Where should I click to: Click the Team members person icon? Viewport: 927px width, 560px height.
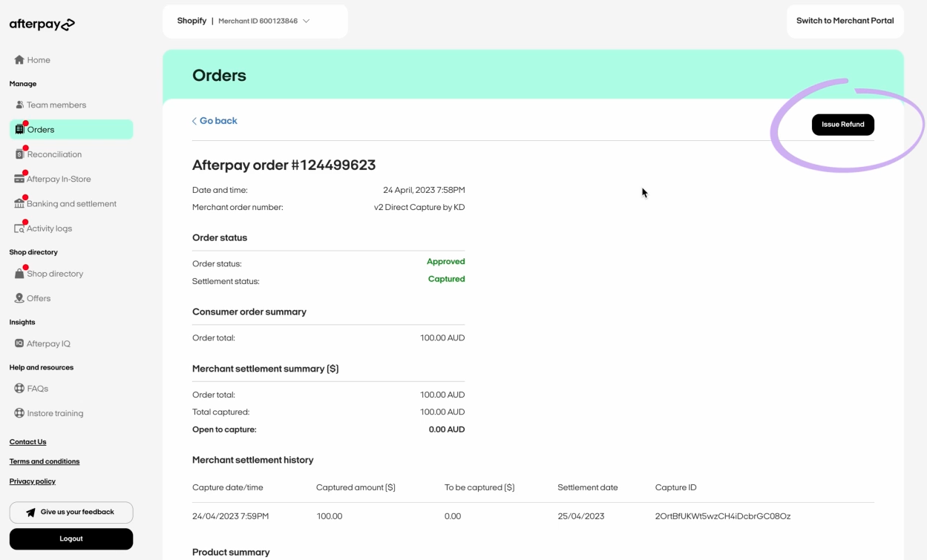[19, 105]
